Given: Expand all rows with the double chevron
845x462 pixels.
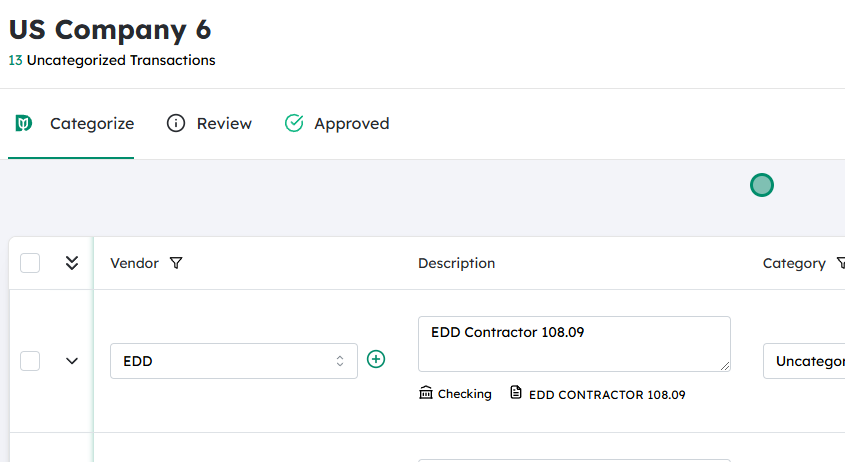Looking at the screenshot, I should (x=72, y=263).
